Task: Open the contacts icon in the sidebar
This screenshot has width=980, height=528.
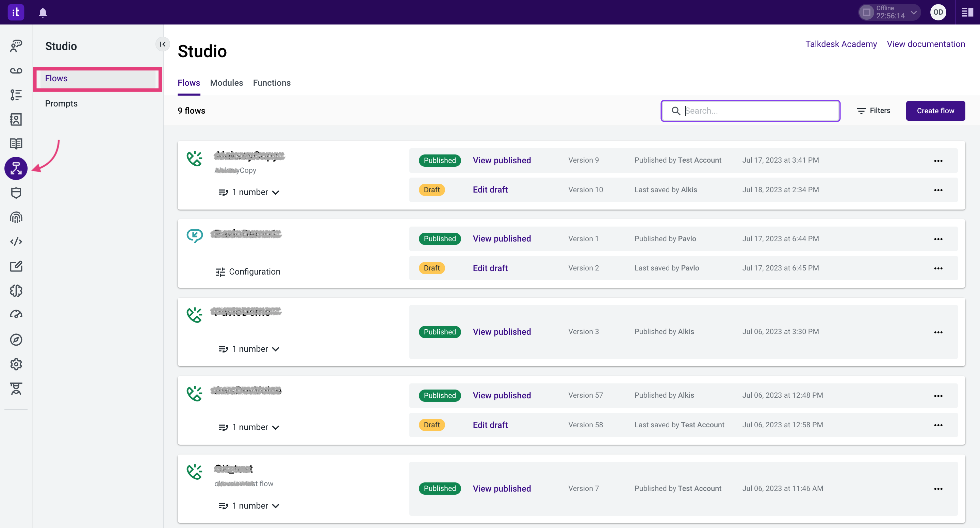Action: [x=16, y=119]
